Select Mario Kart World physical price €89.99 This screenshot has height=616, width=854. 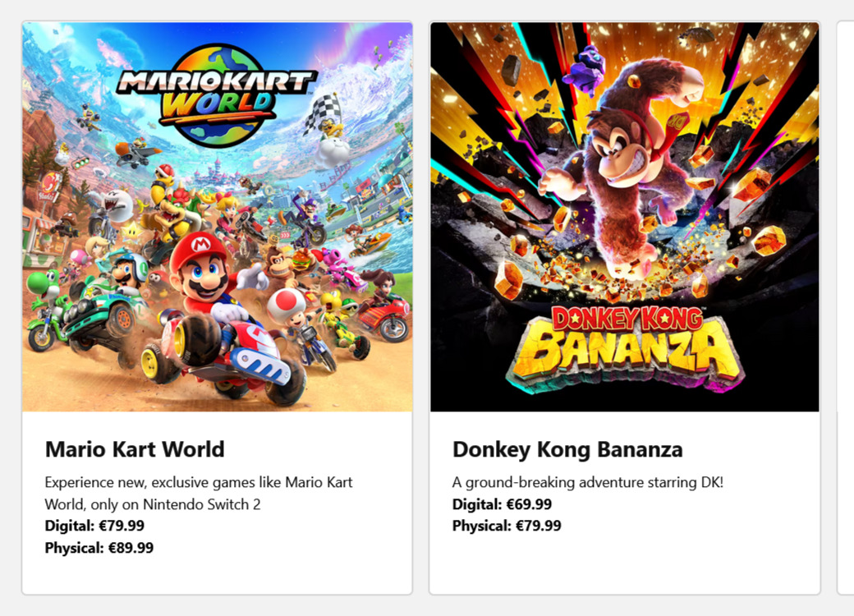click(99, 548)
